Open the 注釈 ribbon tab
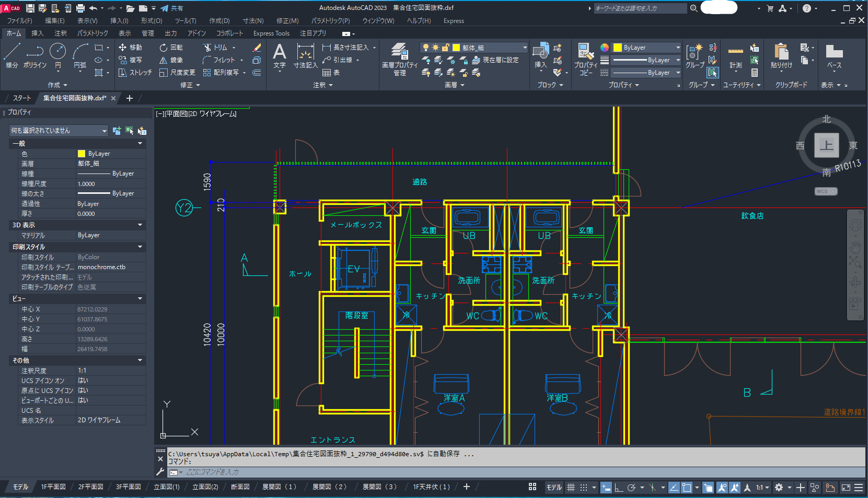 click(x=61, y=33)
